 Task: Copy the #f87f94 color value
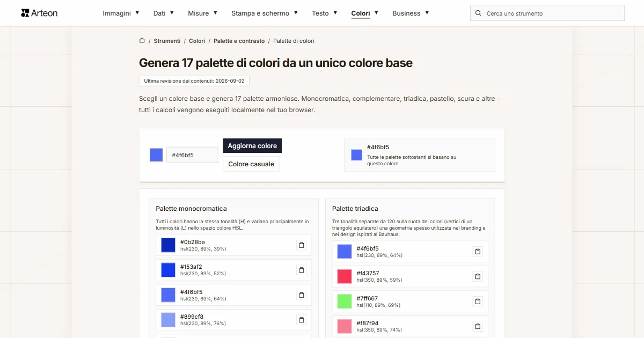tap(478, 326)
